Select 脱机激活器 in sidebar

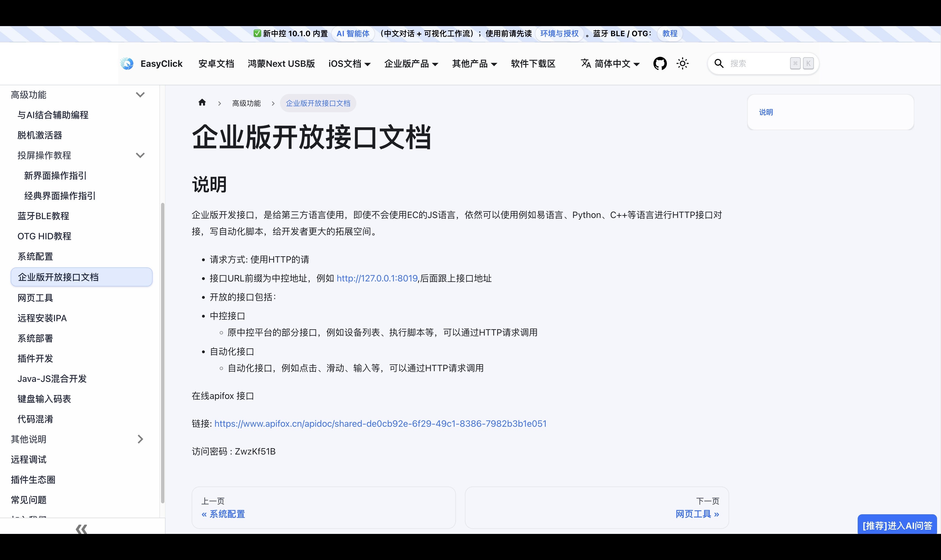(40, 135)
